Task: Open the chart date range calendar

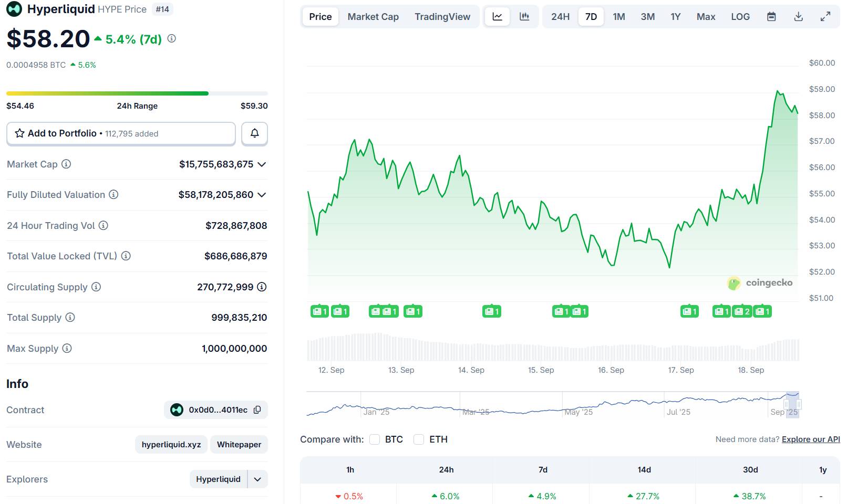Action: tap(771, 17)
